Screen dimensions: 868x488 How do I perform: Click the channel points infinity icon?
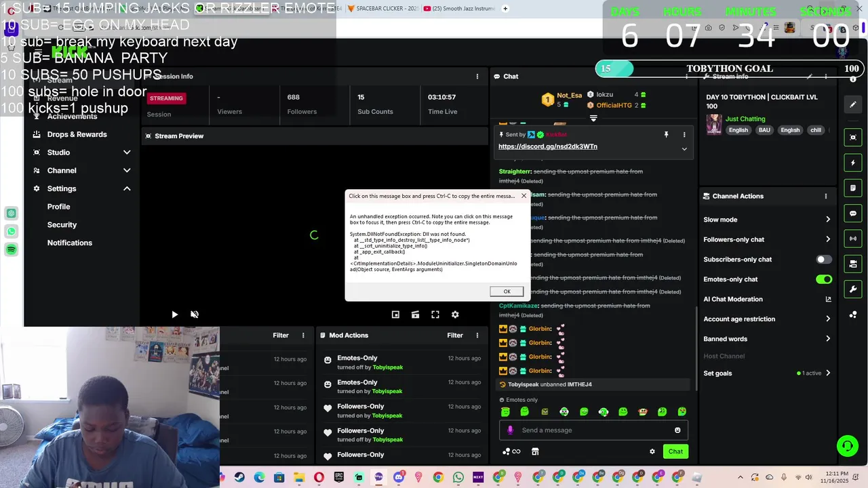coord(511,451)
